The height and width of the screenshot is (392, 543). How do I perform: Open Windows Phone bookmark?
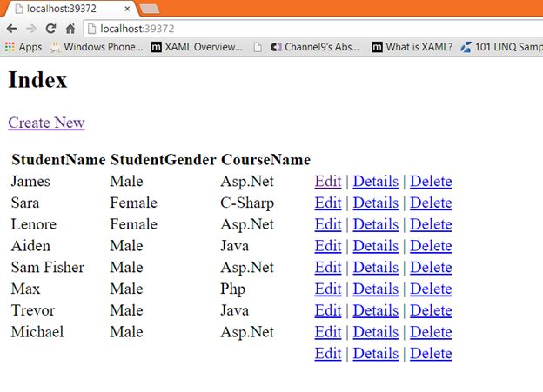pyautogui.click(x=97, y=47)
